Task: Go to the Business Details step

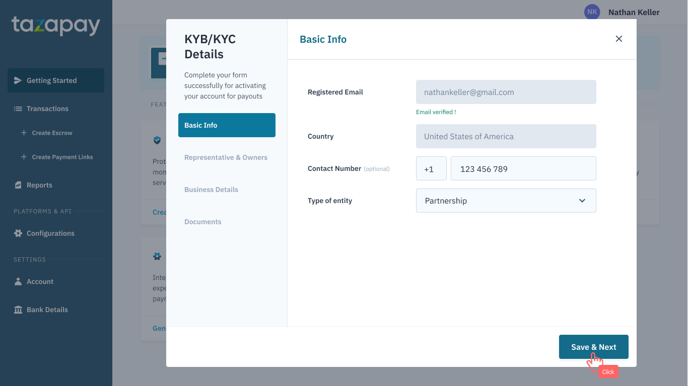Action: click(211, 189)
